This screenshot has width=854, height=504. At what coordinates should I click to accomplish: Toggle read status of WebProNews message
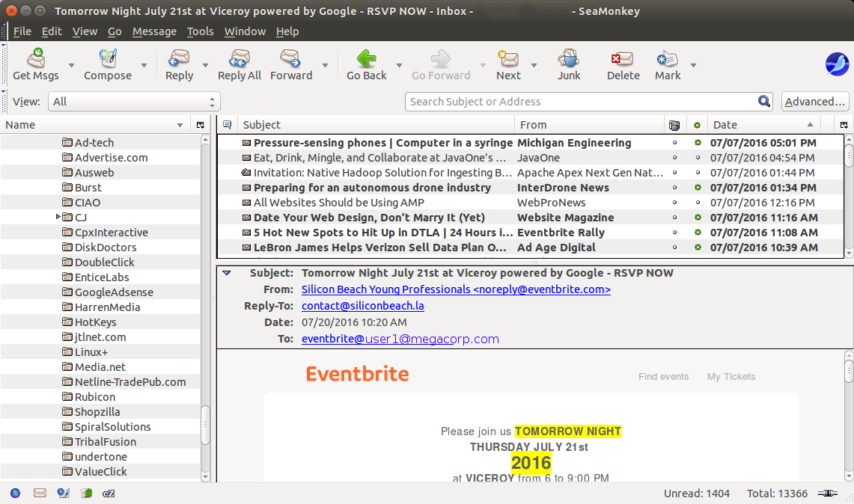[698, 203]
